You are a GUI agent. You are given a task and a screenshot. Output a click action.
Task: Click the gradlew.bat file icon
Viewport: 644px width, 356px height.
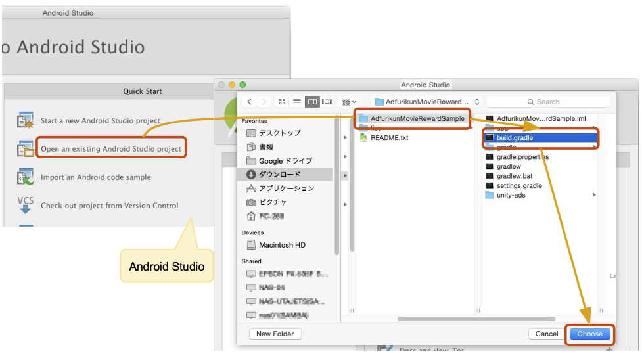(x=489, y=176)
